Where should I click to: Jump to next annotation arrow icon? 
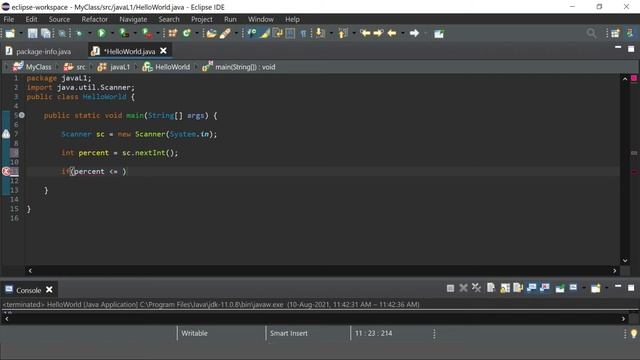point(320,33)
